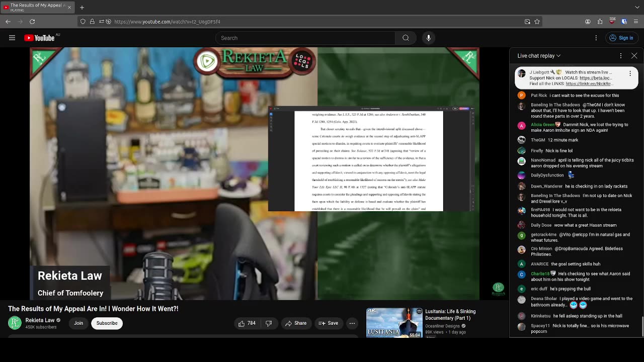Open live chat options three-dot menu

(621, 56)
